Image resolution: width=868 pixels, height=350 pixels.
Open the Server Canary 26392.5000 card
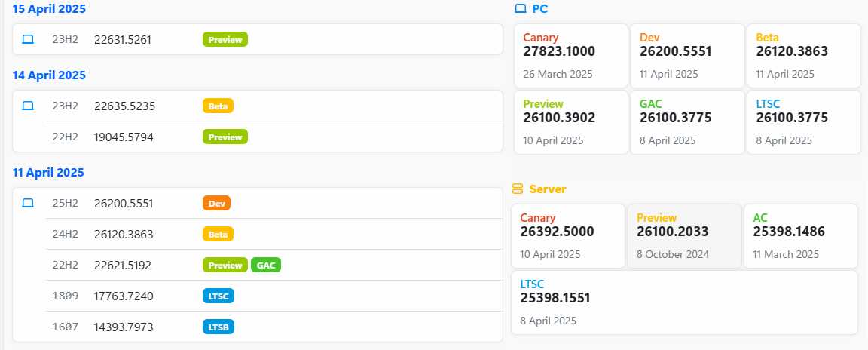(568, 236)
